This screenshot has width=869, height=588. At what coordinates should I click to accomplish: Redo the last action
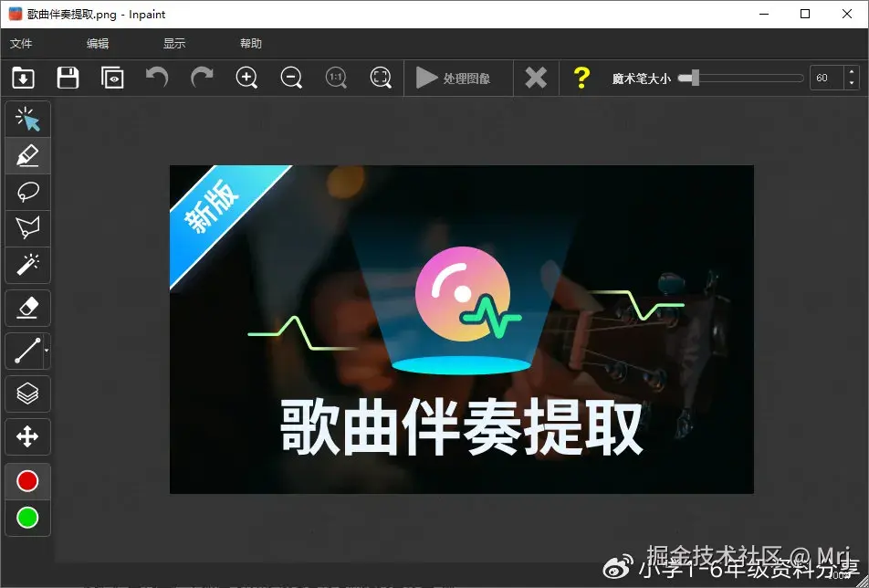click(201, 78)
